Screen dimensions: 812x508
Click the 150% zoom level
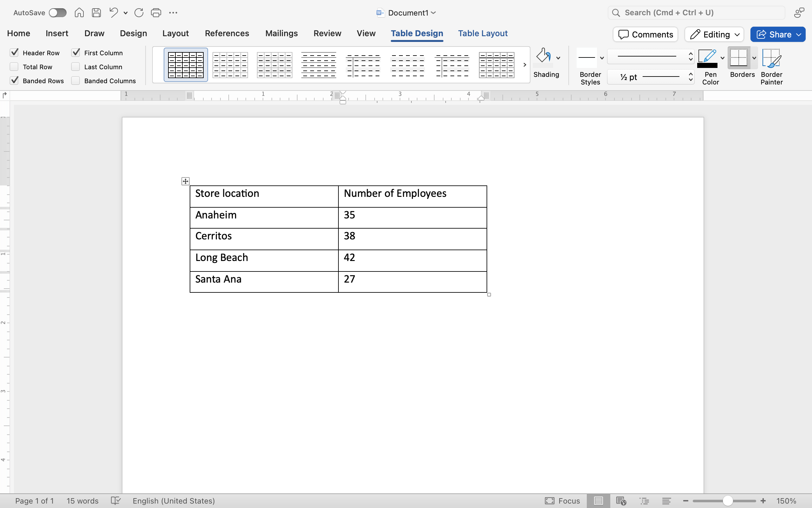[786, 501]
